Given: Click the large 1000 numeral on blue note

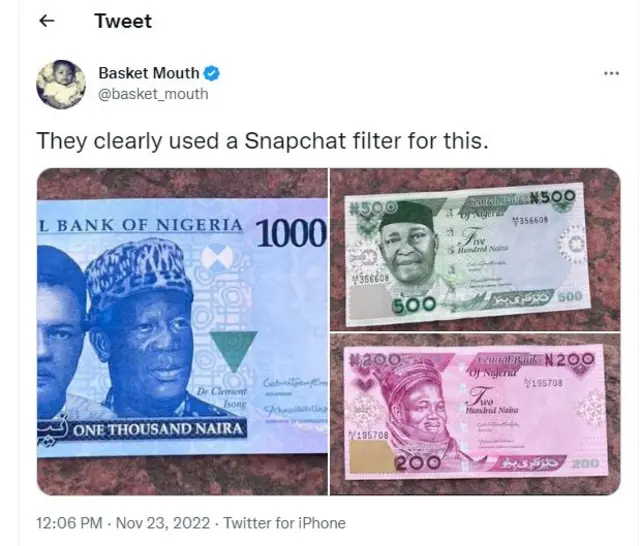Looking at the screenshot, I should (x=292, y=233).
